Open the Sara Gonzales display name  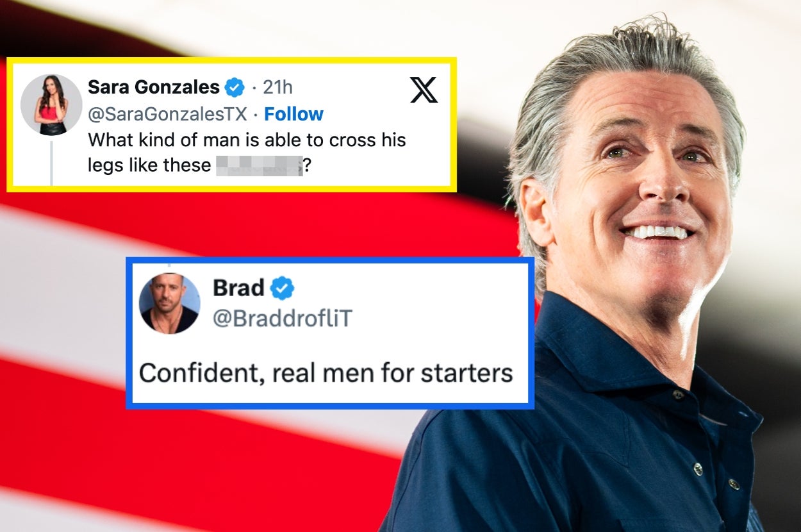[x=154, y=87]
